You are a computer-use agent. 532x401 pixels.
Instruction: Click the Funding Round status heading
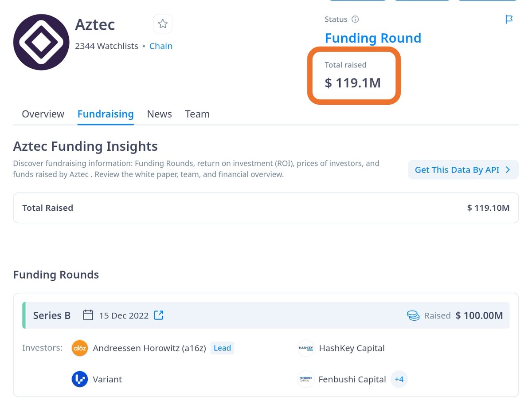click(373, 38)
